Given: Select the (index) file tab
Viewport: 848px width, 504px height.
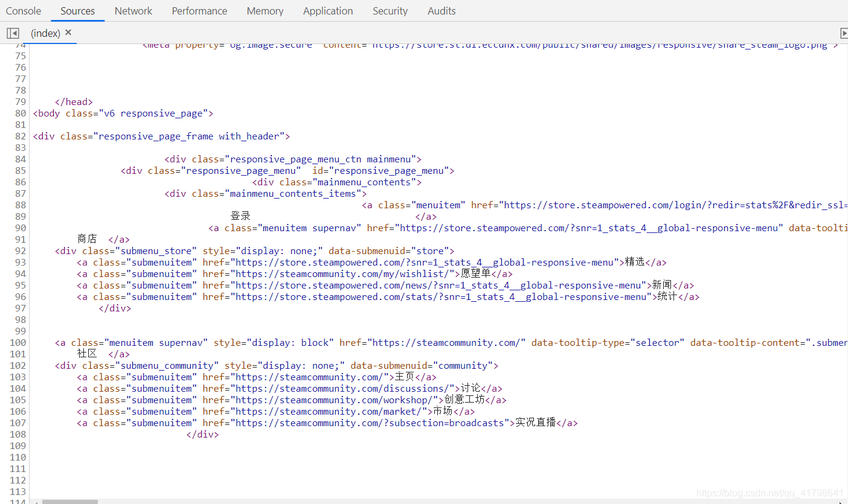Looking at the screenshot, I should tap(46, 33).
